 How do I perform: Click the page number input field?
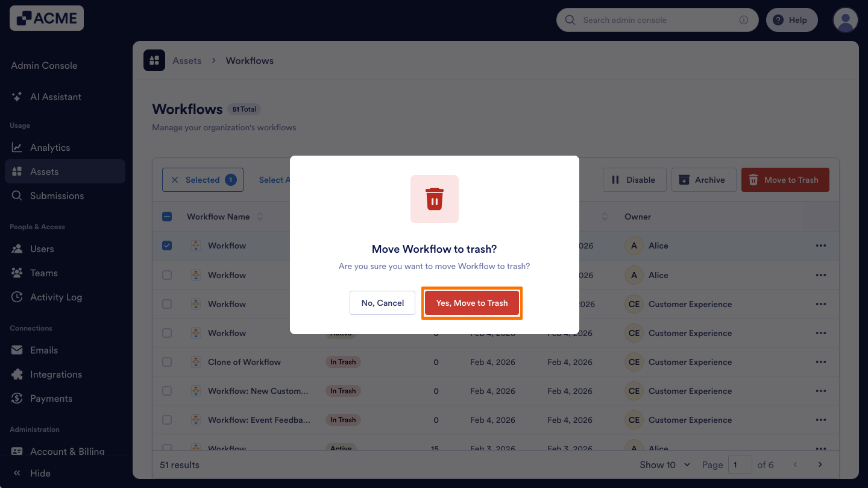(740, 464)
